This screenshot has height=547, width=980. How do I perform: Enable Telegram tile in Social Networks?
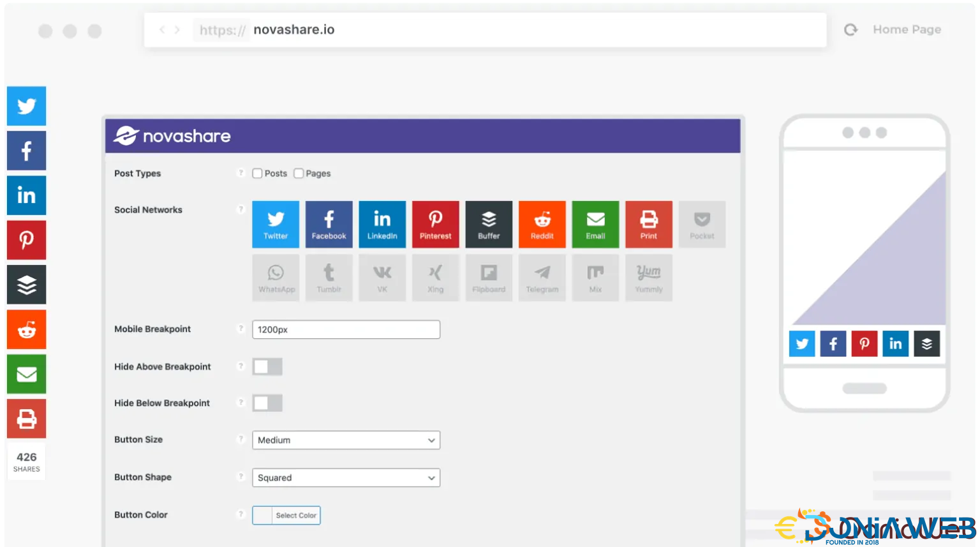(542, 278)
